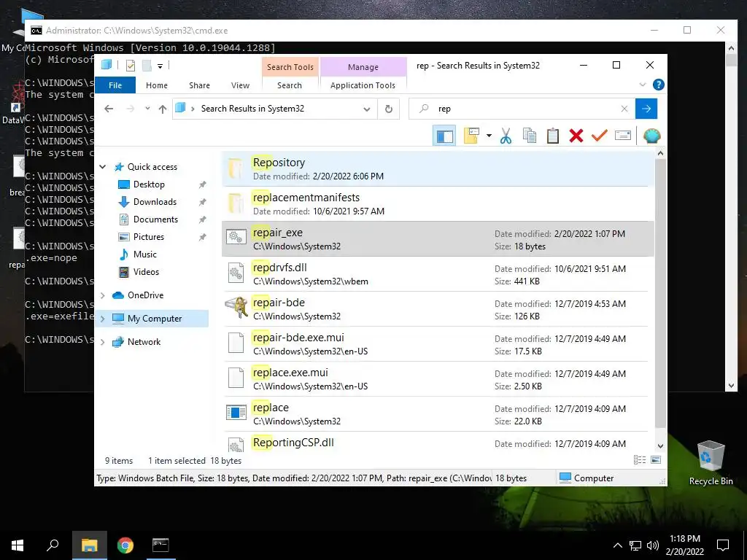Select the replacementmanifests folder result

coord(438,204)
